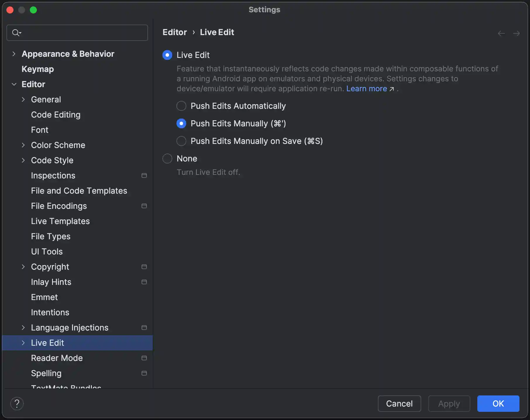
Task: Choose None to turn Live Edit off
Action: coord(167,158)
